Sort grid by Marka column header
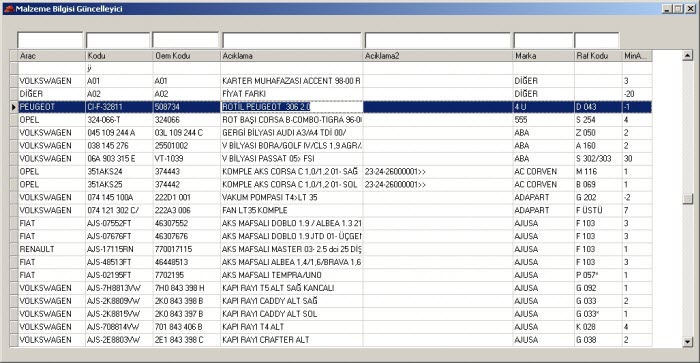The image size is (700, 363). [543, 56]
